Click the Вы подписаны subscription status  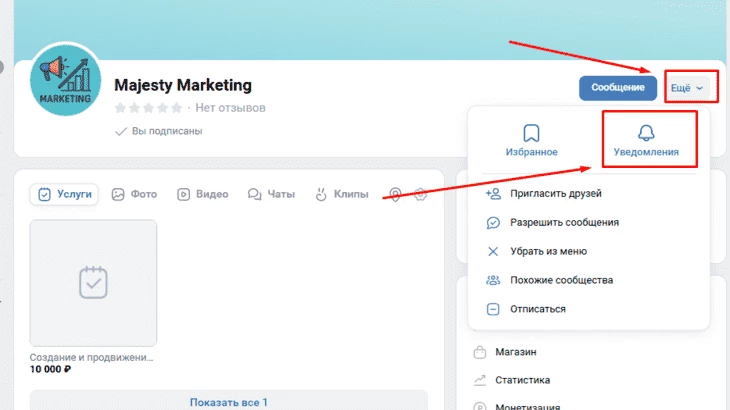(x=158, y=131)
